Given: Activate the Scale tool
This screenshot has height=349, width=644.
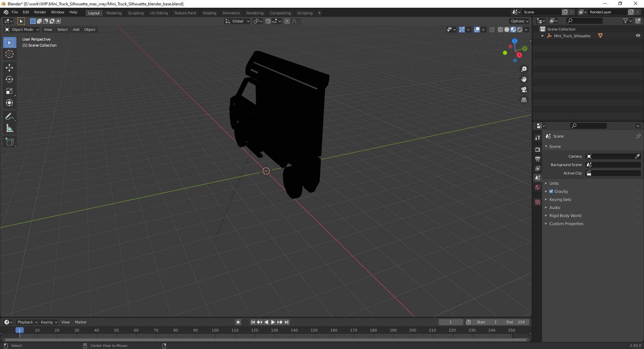Looking at the screenshot, I should [9, 91].
